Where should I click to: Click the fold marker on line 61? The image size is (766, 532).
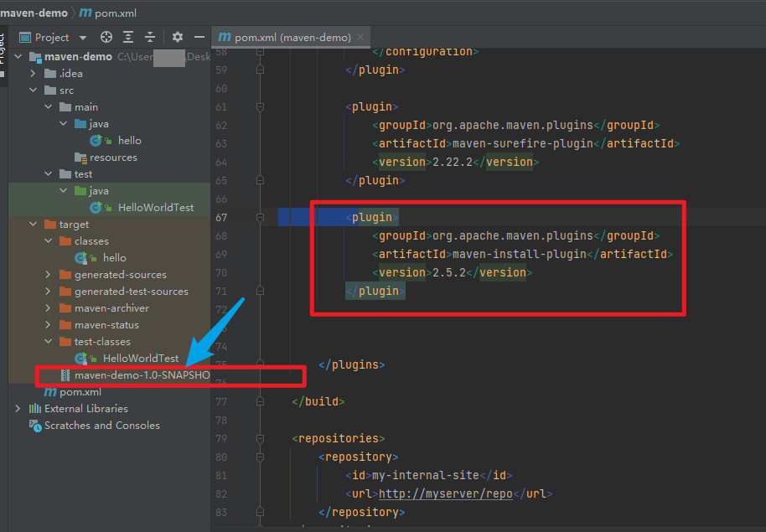tap(260, 106)
